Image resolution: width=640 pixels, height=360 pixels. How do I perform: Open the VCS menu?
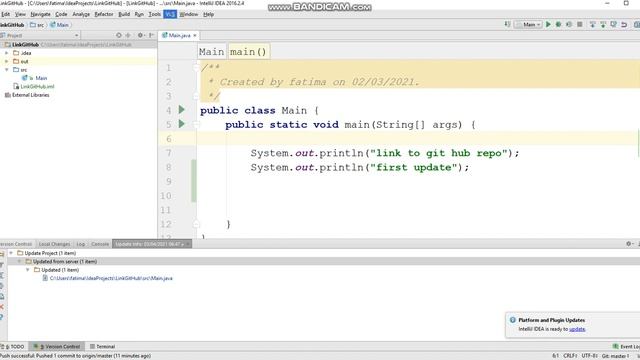pos(170,14)
